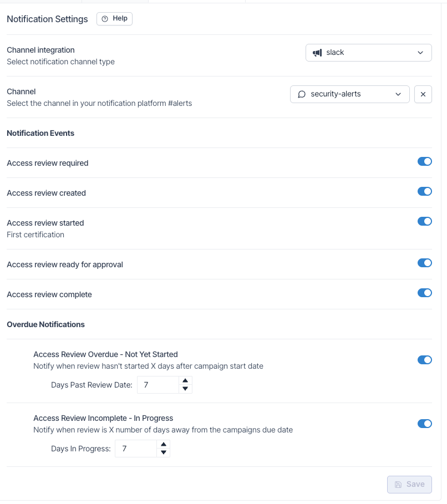Toggle Access review required notification
The image size is (447, 504).
click(x=424, y=161)
